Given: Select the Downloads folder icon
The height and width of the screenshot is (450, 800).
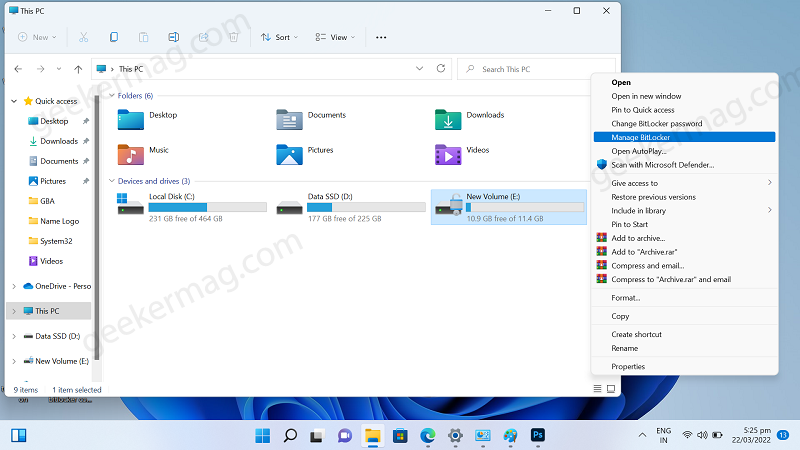Looking at the screenshot, I should tap(448, 120).
